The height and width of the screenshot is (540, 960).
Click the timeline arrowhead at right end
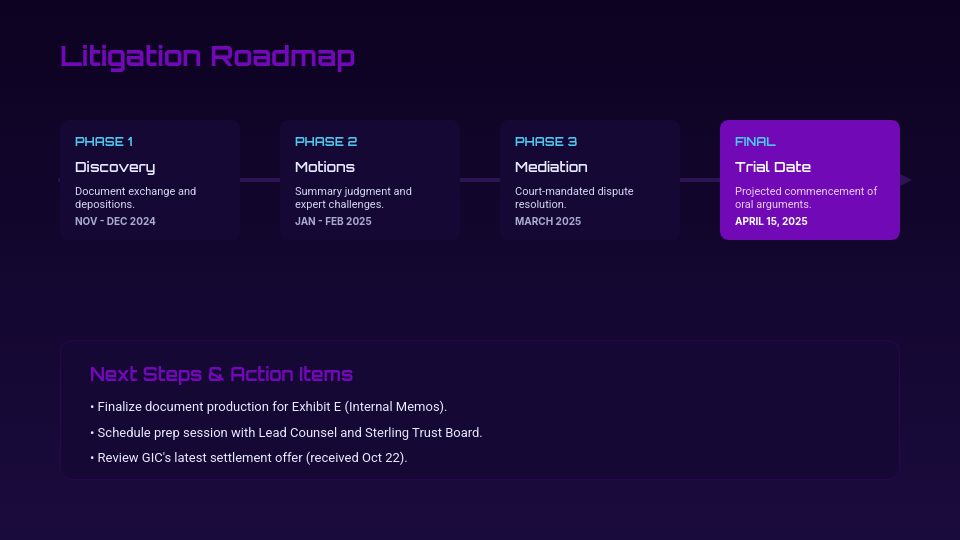(905, 180)
